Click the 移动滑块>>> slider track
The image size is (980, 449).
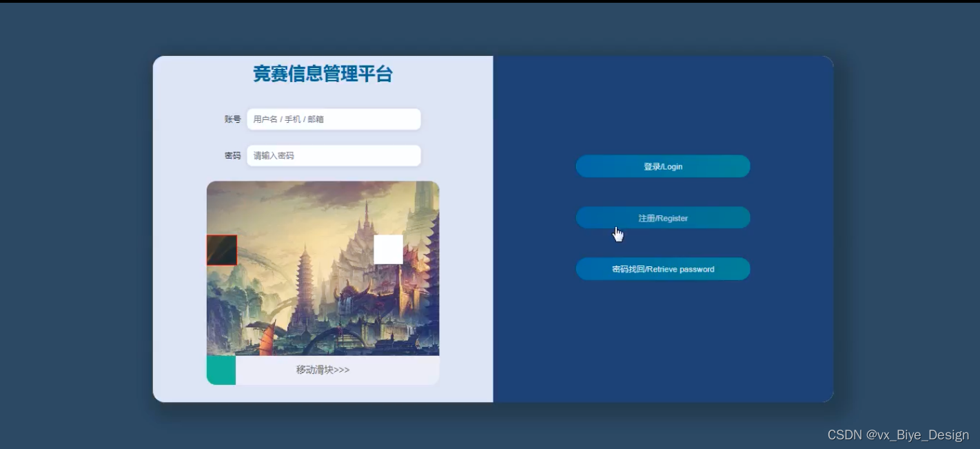point(323,370)
